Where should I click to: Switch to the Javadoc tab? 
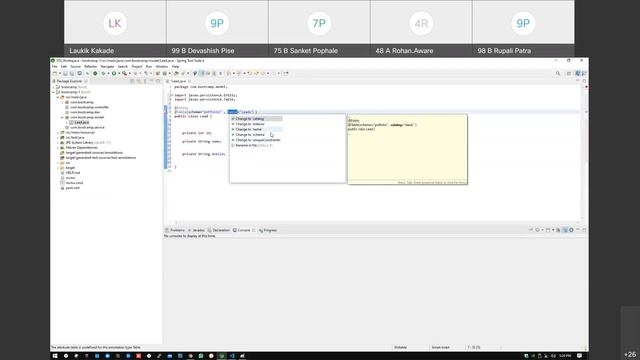196,230
